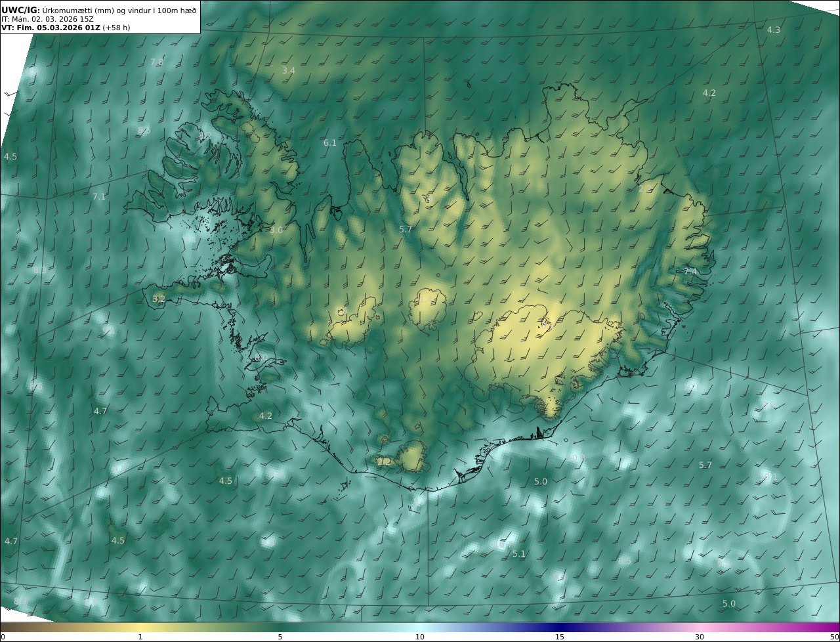Image resolution: width=840 pixels, height=642 pixels.
Task: Click the 5.1 value south of Iceland
Action: [519, 553]
